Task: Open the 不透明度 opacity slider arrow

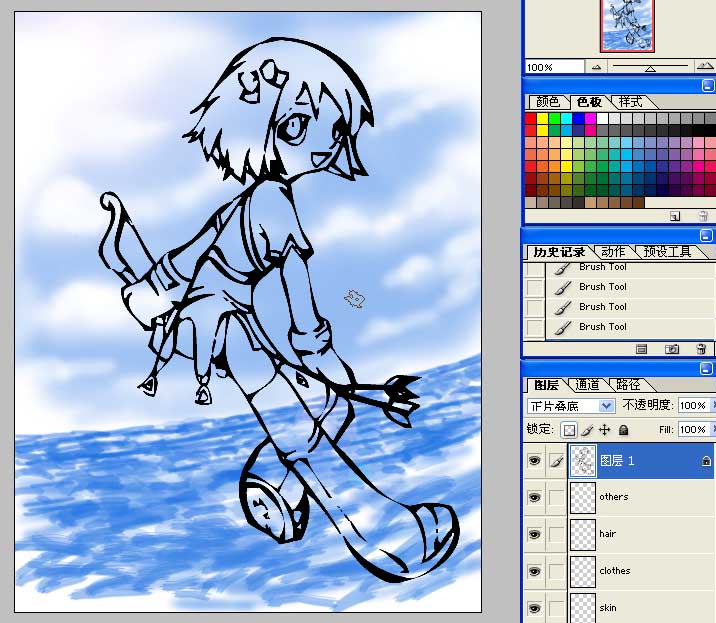Action: click(713, 406)
